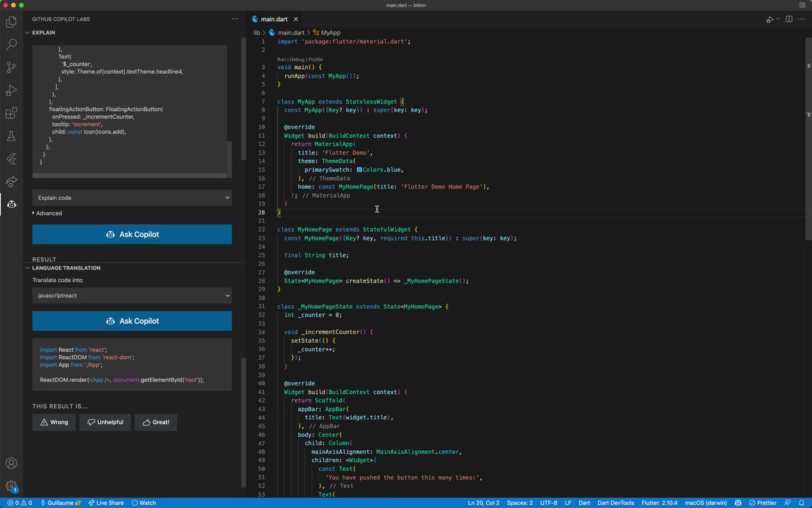Open the Flutter/Dart sidebar icon
This screenshot has height=508, width=812.
tap(12, 158)
